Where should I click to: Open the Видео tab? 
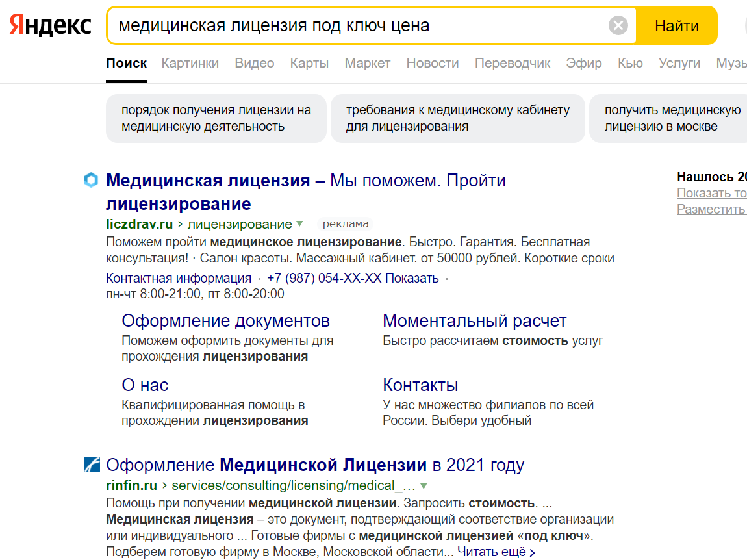point(254,63)
